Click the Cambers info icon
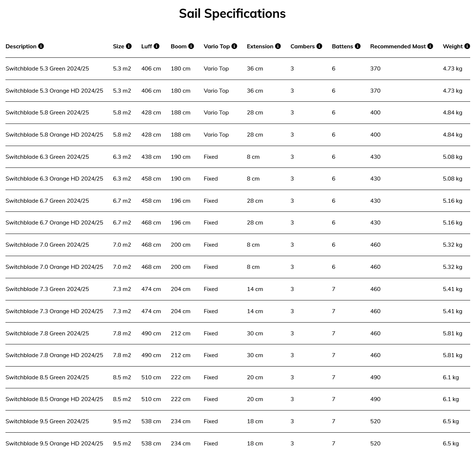The image size is (476, 465). point(319,46)
